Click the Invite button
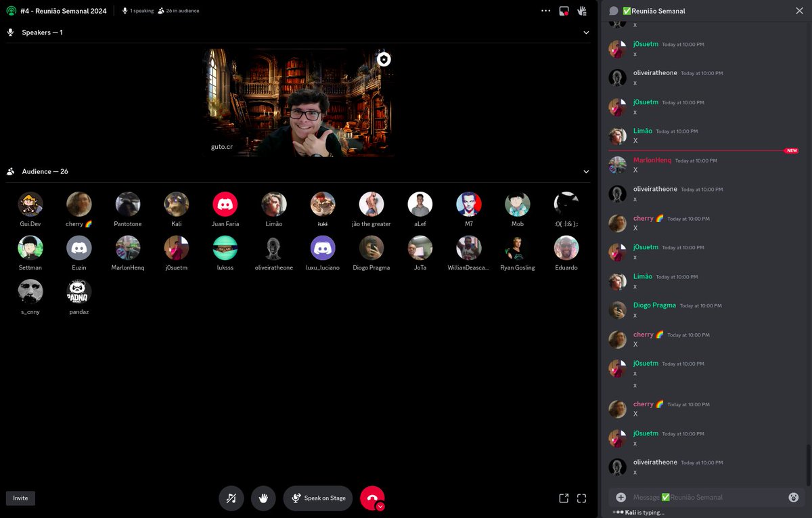812x518 pixels. [21, 498]
